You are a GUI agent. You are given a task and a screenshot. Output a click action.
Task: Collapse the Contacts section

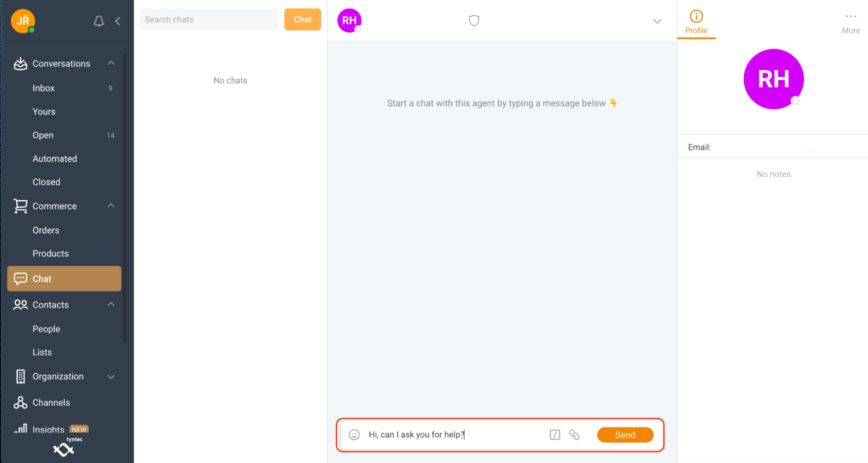pos(111,304)
